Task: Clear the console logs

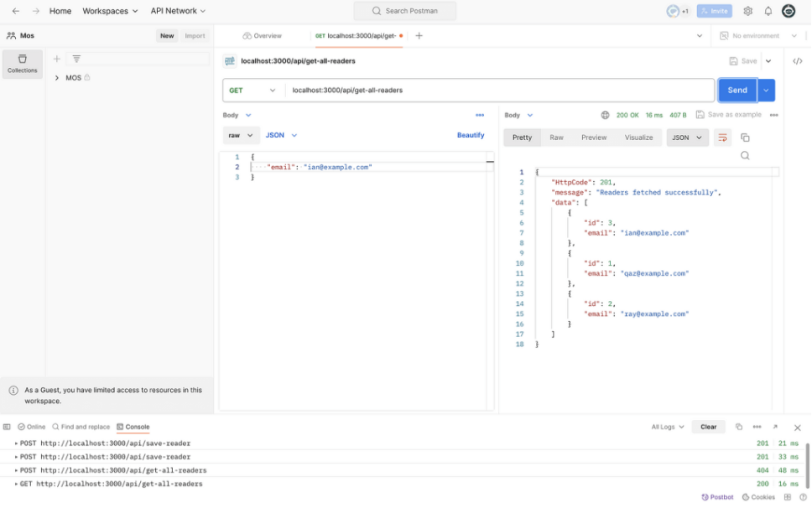Action: tap(709, 427)
